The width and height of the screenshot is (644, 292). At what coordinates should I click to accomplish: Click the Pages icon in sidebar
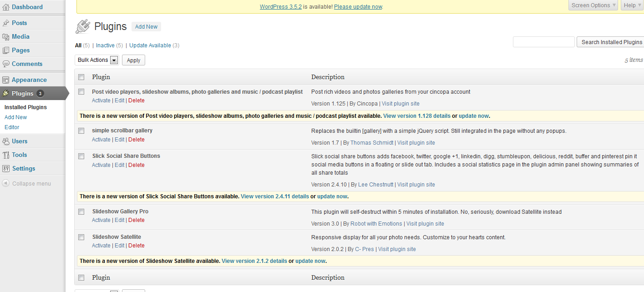(6, 50)
